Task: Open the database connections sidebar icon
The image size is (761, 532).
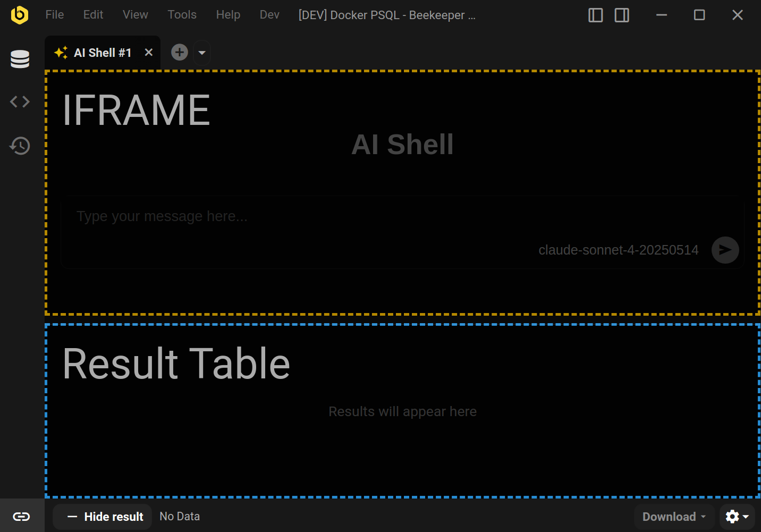Action: (x=20, y=59)
